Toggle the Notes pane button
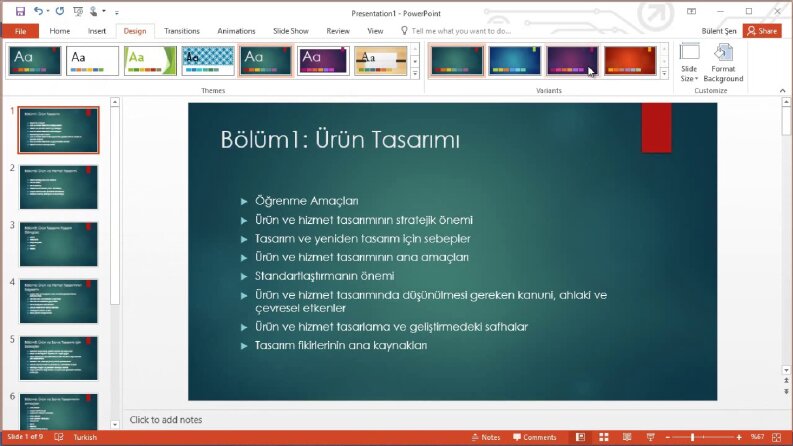Viewport: 793px width, 446px height. [x=486, y=437]
